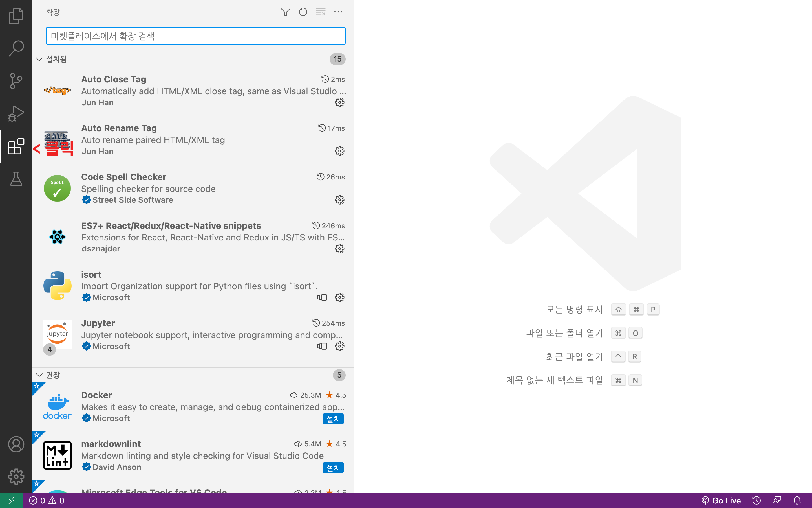Focus the marketplace extension search box

(x=196, y=36)
